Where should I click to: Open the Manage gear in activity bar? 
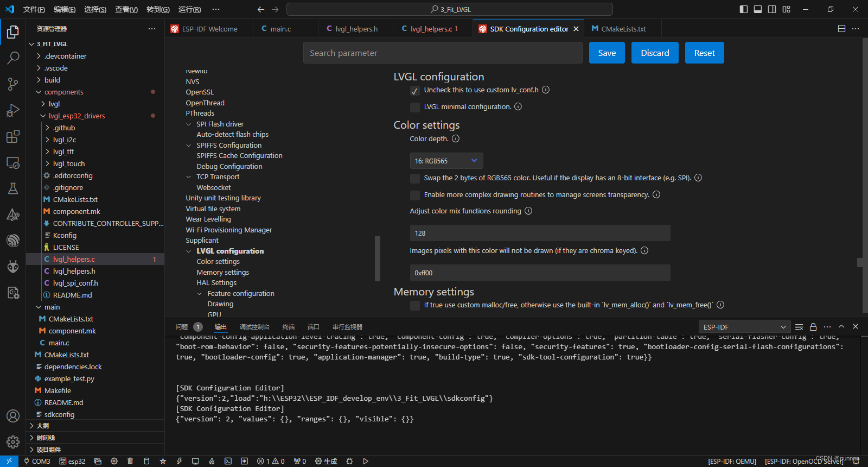(x=13, y=442)
